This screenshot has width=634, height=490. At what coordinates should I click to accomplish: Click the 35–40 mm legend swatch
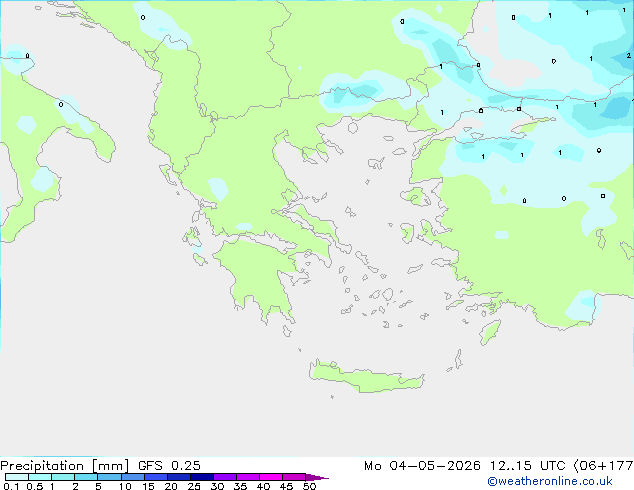pos(248,477)
